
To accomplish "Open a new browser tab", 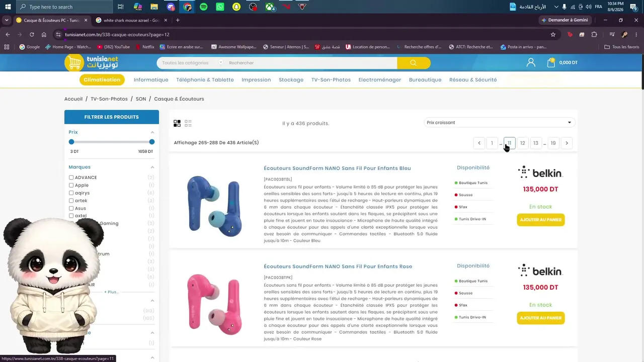I will pos(178,20).
